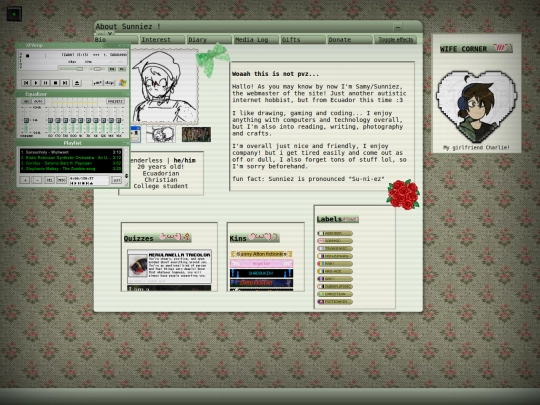
Task: Open the Gifts tab
Action: (x=303, y=40)
